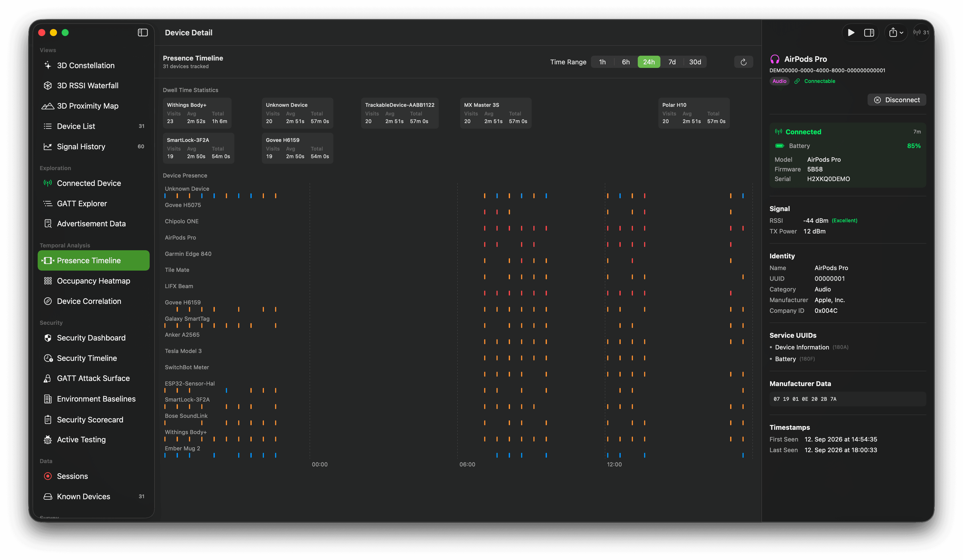Open the Device List view

pos(93,126)
